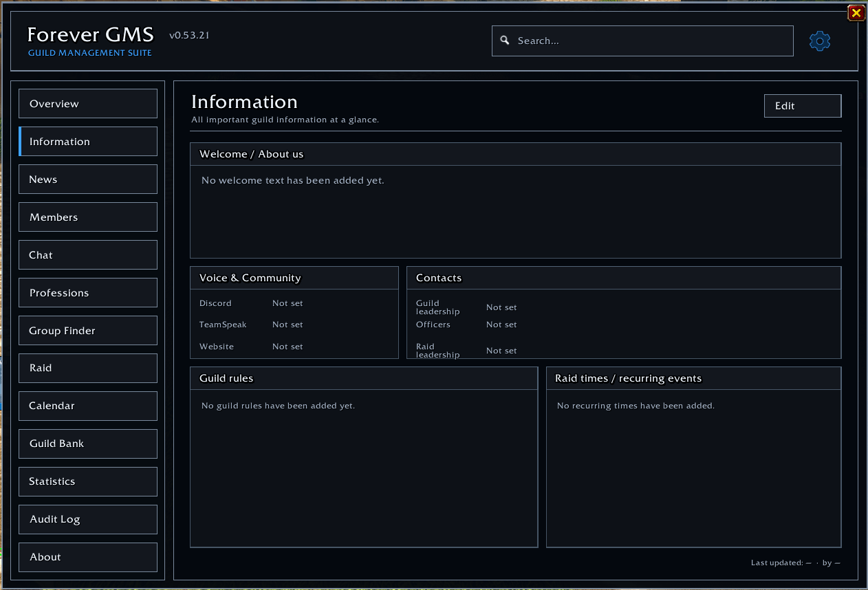Click 'All important guild information at a glance.'
868x590 pixels.
pos(285,120)
